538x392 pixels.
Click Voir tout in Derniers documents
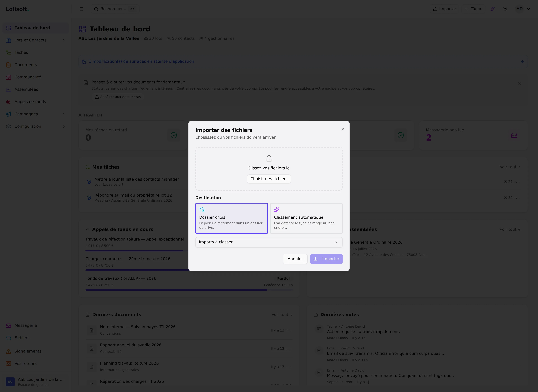click(x=282, y=314)
